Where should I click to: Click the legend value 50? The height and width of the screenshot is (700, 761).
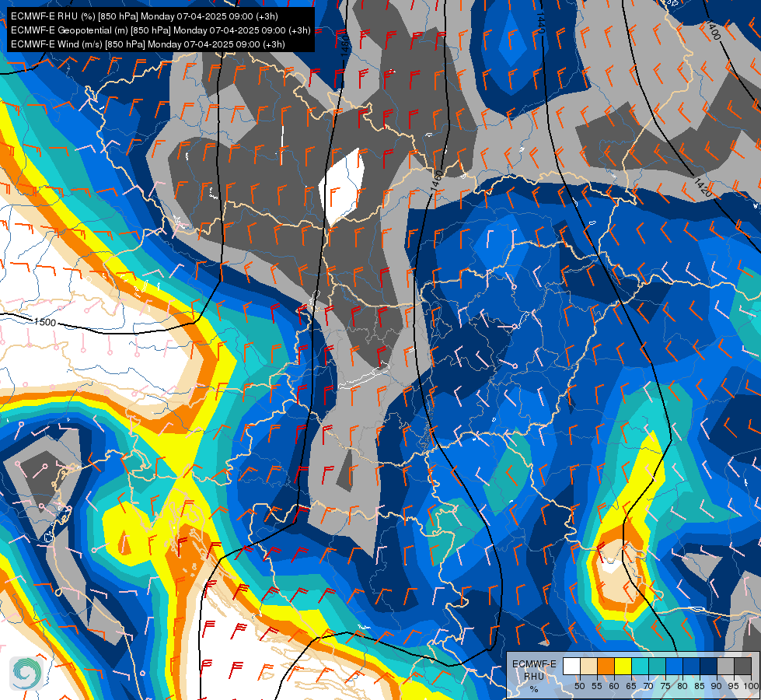click(x=579, y=686)
